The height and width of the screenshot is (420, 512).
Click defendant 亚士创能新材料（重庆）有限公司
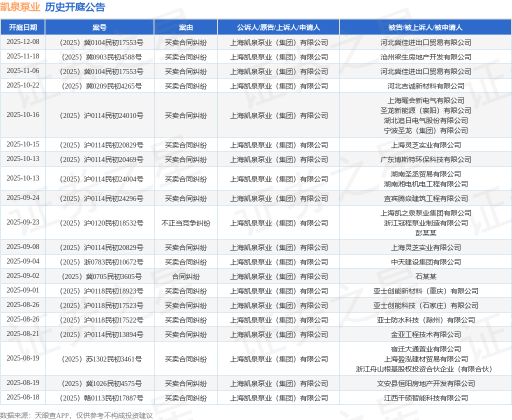tap(426, 291)
